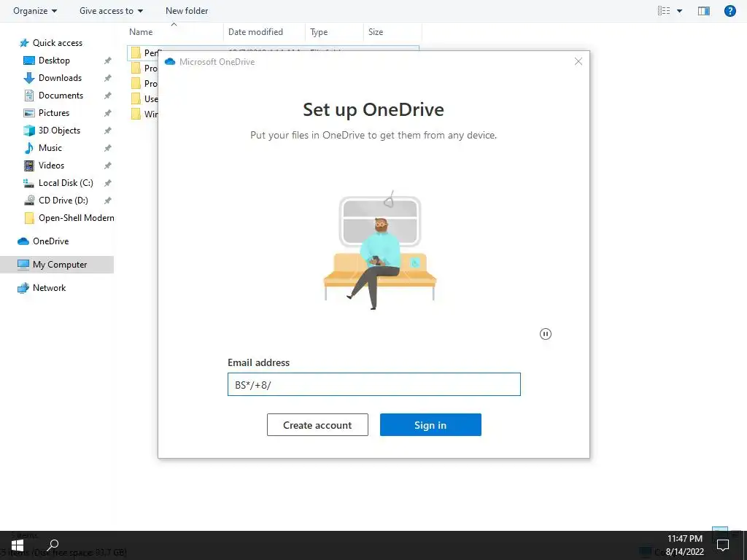Pause the OneDrive animation

[x=546, y=334]
